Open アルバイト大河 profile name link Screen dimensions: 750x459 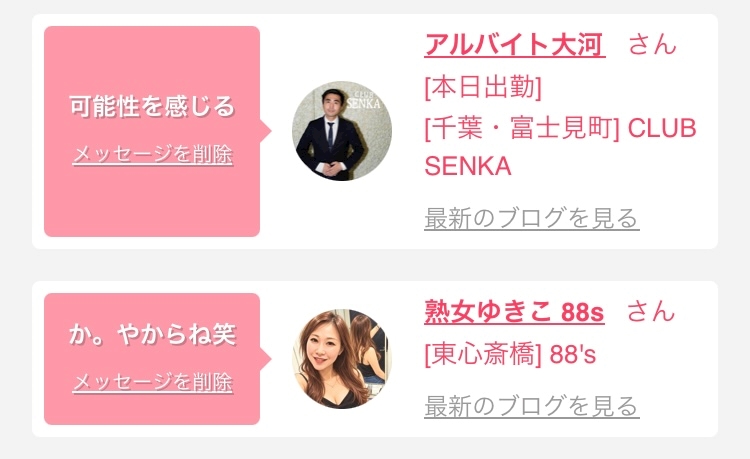(x=515, y=45)
